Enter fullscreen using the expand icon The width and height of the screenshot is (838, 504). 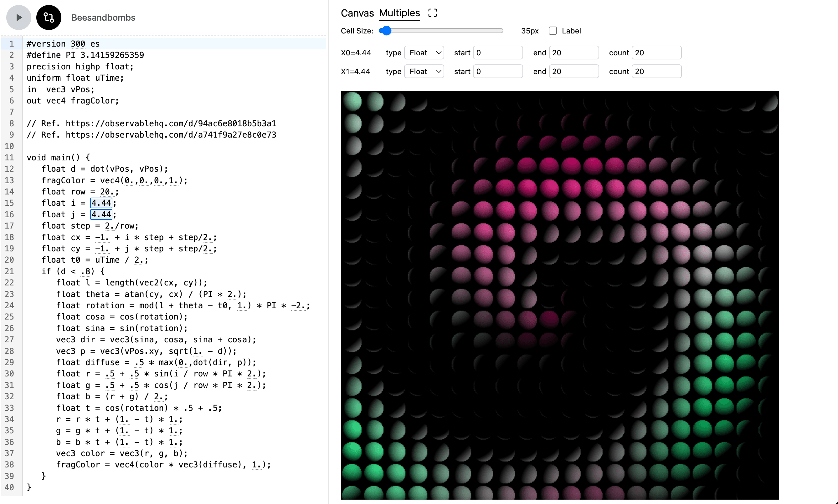coord(432,13)
